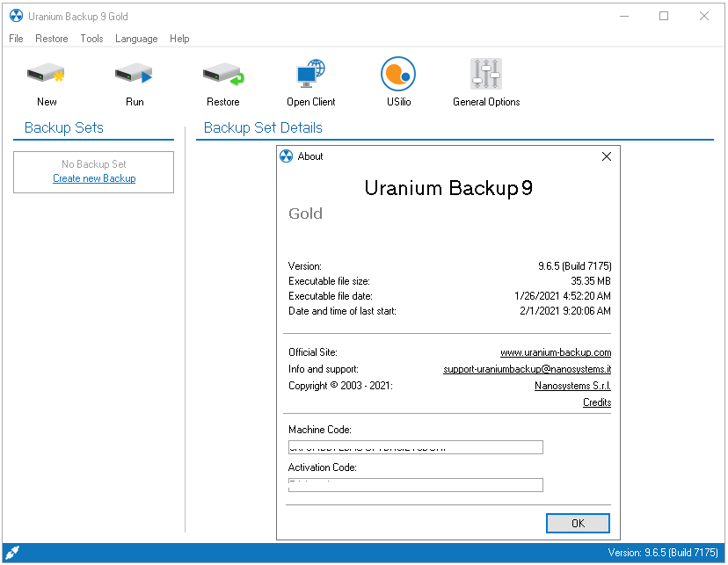Open the Nanosystems S.r.l. link

pyautogui.click(x=572, y=386)
